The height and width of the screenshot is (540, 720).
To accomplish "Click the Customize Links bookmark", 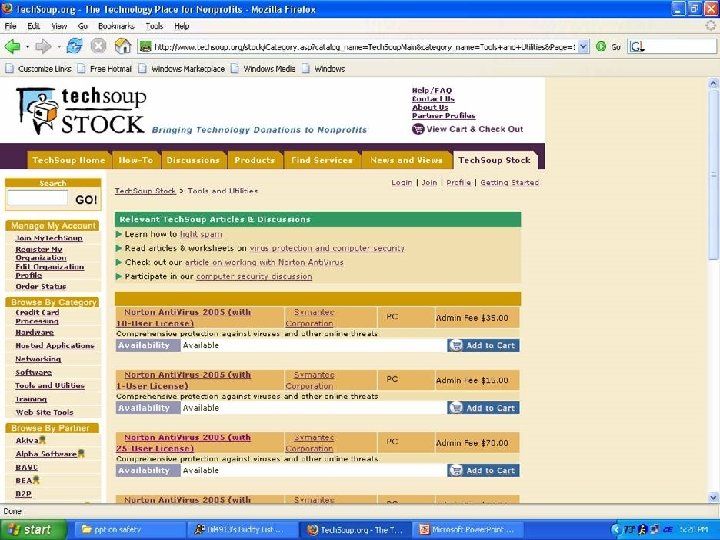I will (39, 69).
